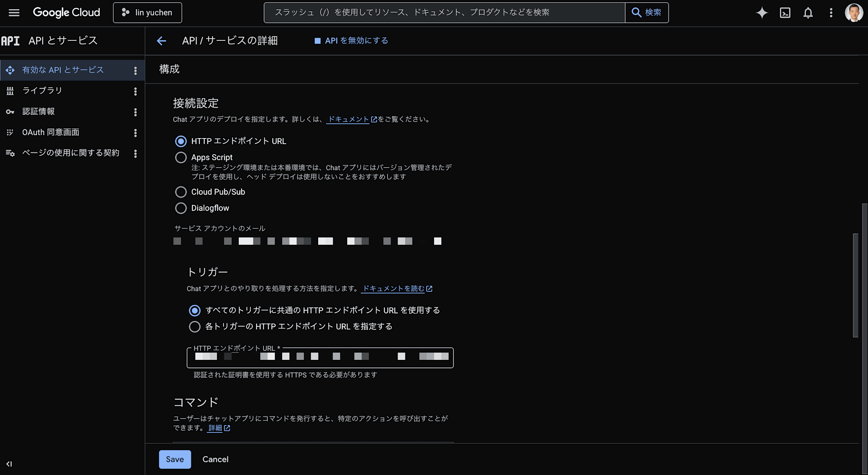Open the lin yuchen project picker

(147, 13)
